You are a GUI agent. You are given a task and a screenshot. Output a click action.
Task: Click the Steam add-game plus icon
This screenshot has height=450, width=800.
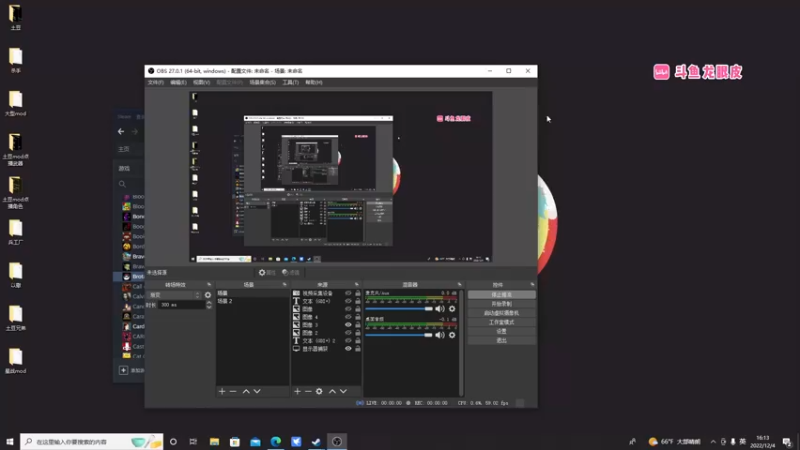(x=123, y=370)
